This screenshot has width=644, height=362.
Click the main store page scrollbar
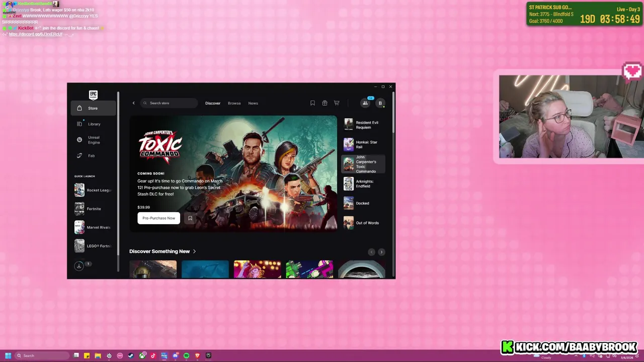(x=392, y=113)
